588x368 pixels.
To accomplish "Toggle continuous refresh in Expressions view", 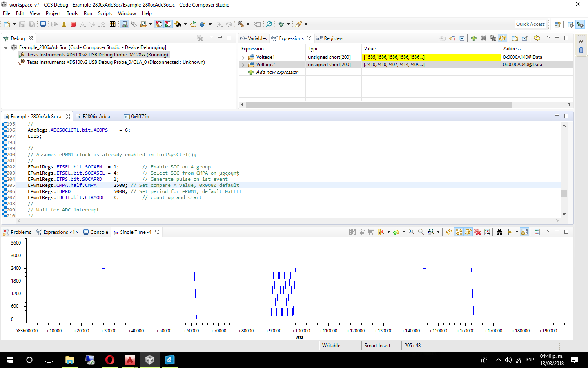I will pos(503,38).
